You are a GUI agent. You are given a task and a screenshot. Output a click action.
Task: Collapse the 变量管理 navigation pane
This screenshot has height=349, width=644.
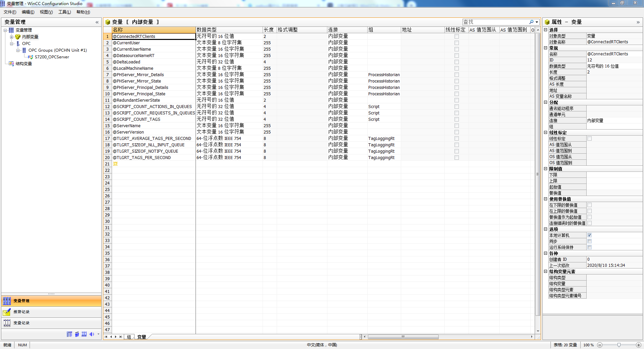[97, 22]
